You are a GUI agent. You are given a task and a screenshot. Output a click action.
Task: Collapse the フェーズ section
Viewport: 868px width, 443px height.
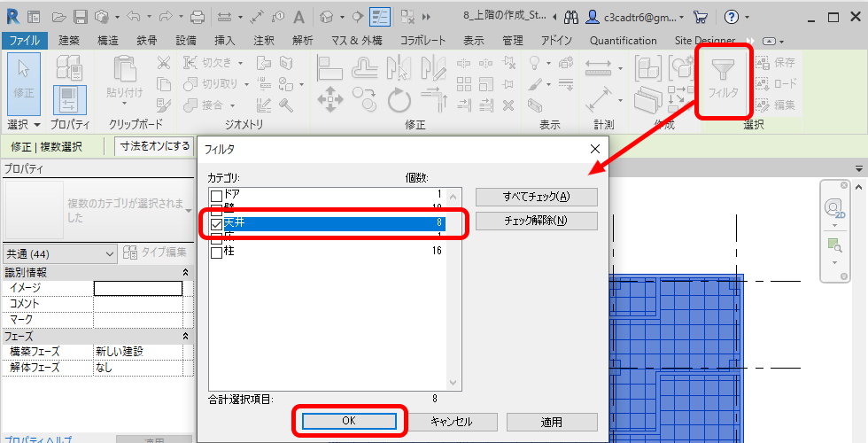click(x=185, y=336)
